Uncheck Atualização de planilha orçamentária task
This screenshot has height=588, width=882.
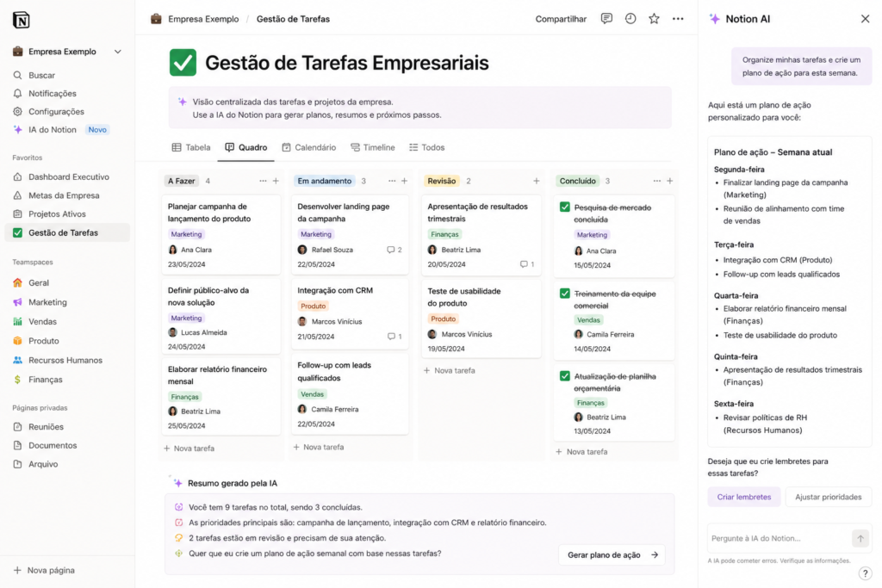click(x=565, y=376)
